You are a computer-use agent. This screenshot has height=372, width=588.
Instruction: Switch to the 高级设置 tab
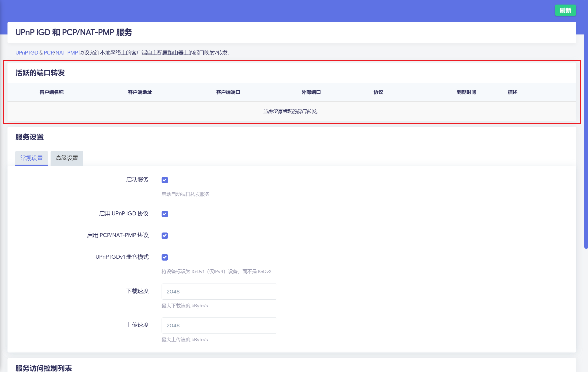(x=66, y=158)
